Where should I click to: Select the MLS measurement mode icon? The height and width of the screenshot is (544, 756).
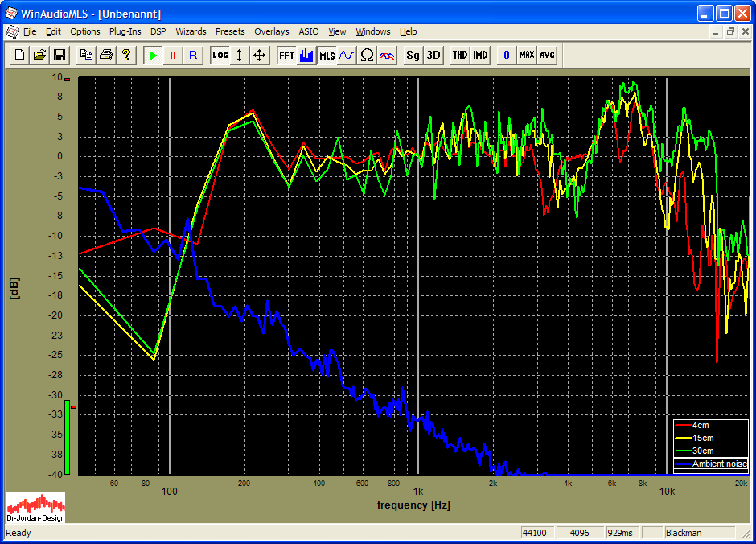pyautogui.click(x=327, y=56)
